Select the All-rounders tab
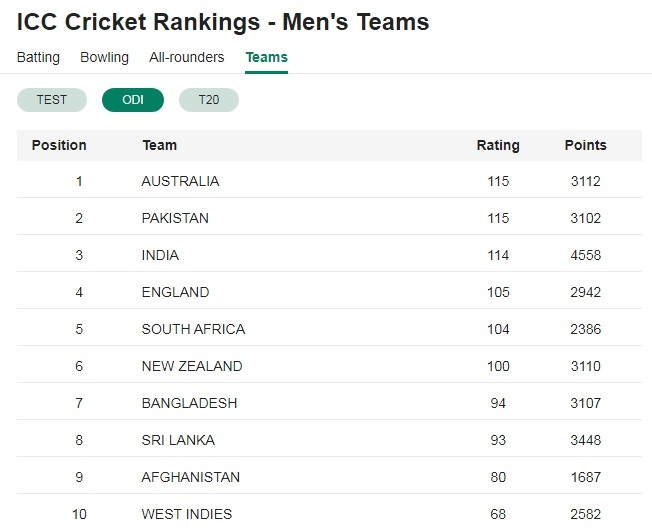652x530 pixels. (x=187, y=57)
